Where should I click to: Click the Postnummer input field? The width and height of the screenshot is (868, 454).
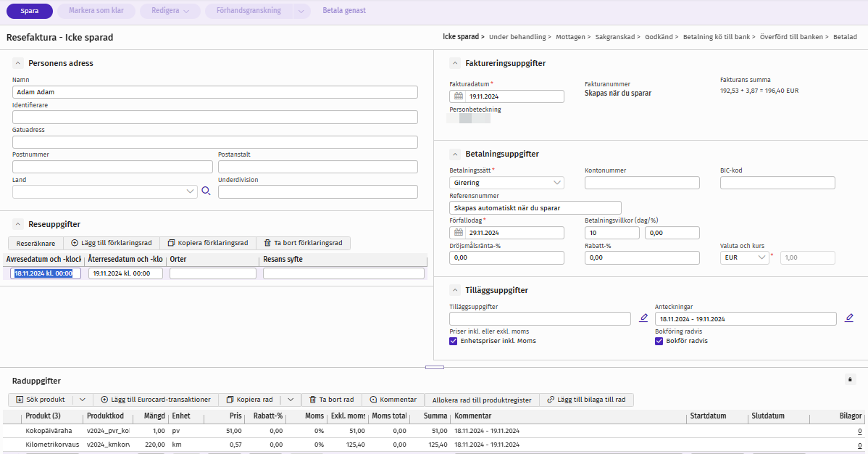pos(112,167)
